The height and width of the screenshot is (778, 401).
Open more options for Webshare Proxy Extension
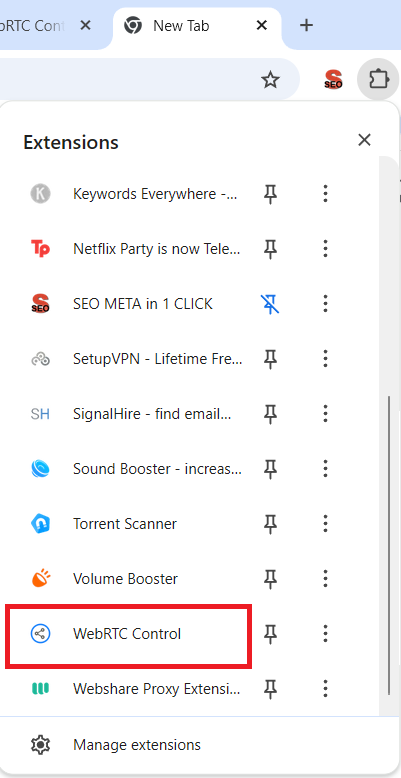(x=326, y=689)
